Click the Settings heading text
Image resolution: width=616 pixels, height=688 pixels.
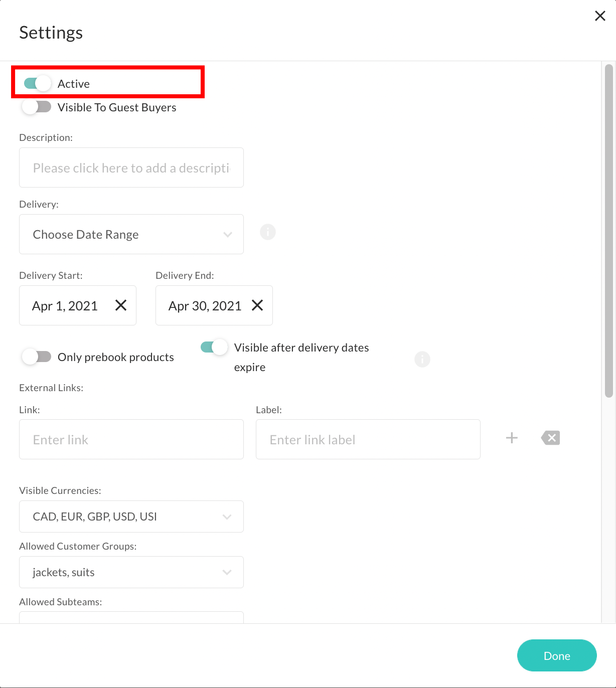pyautogui.click(x=51, y=33)
